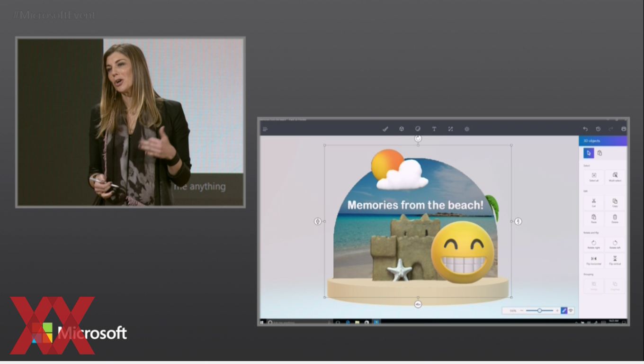Open the Paint 3D hamburger menu
644x364 pixels.
(x=265, y=129)
